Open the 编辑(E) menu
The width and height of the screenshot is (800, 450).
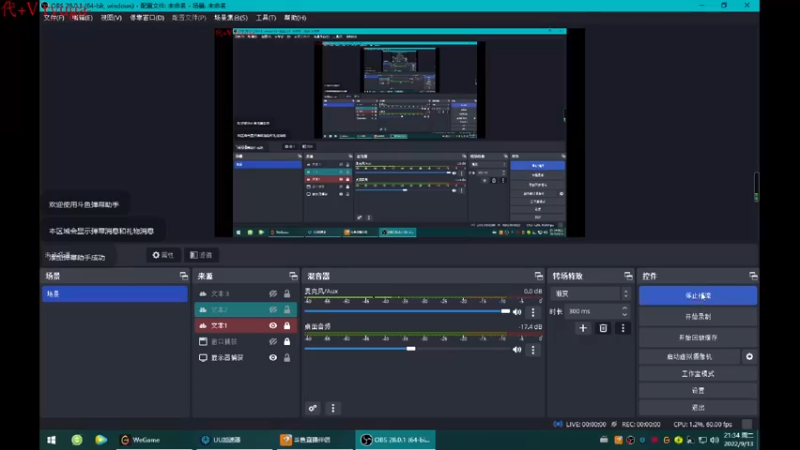tap(82, 17)
